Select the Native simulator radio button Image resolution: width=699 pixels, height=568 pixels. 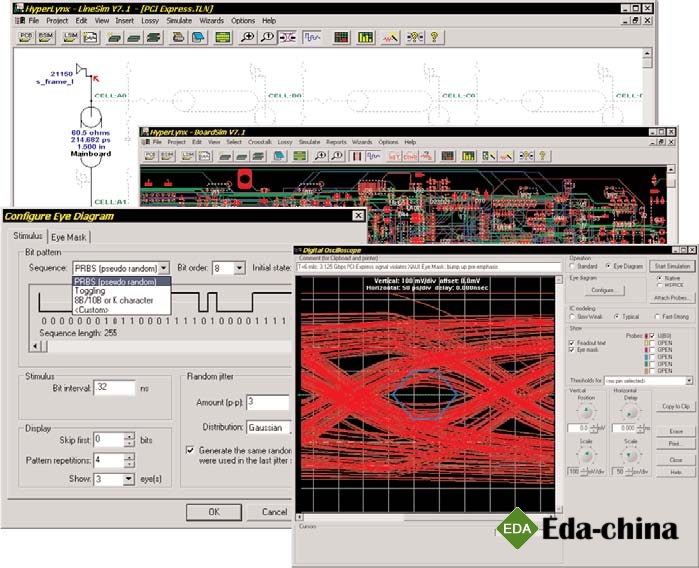(659, 278)
